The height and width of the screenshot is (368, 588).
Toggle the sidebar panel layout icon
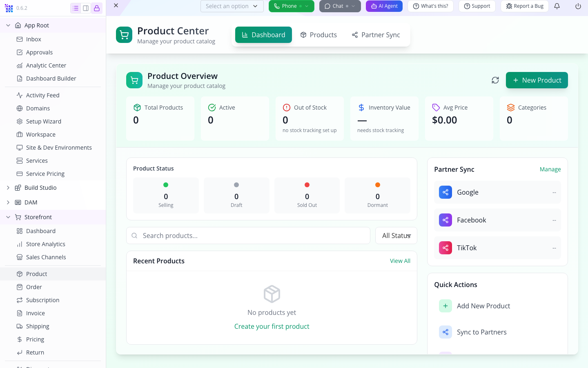click(x=86, y=8)
